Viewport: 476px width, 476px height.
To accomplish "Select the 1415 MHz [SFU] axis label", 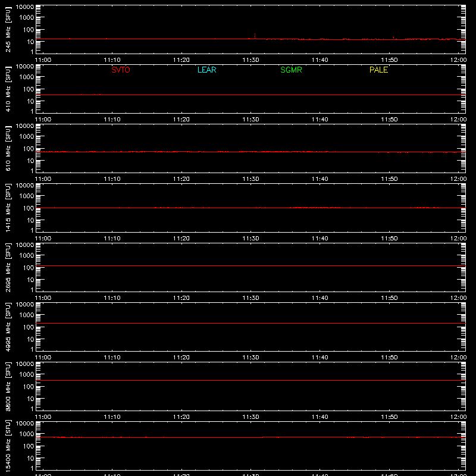I will click(8, 208).
